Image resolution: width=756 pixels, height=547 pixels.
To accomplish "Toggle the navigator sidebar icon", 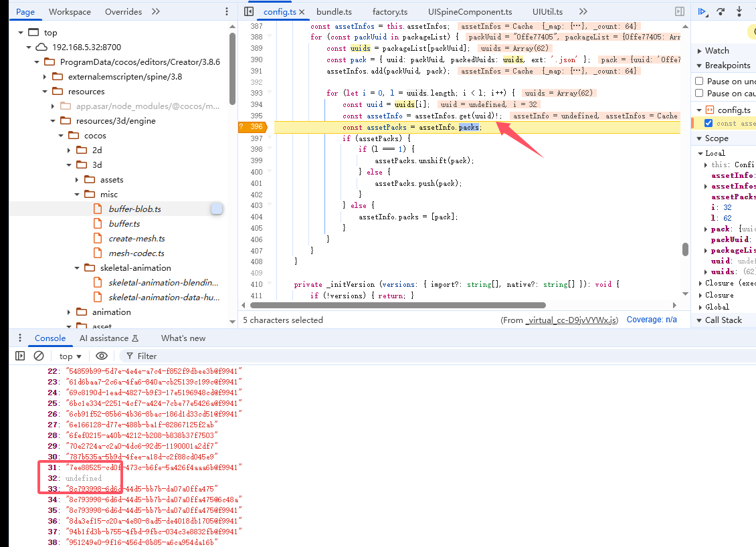I will 249,11.
